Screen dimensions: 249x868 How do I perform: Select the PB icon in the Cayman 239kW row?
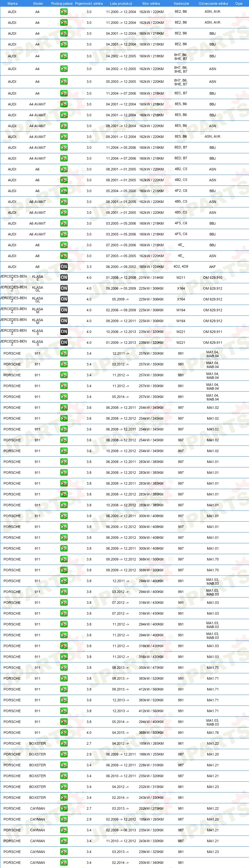(64, 852)
